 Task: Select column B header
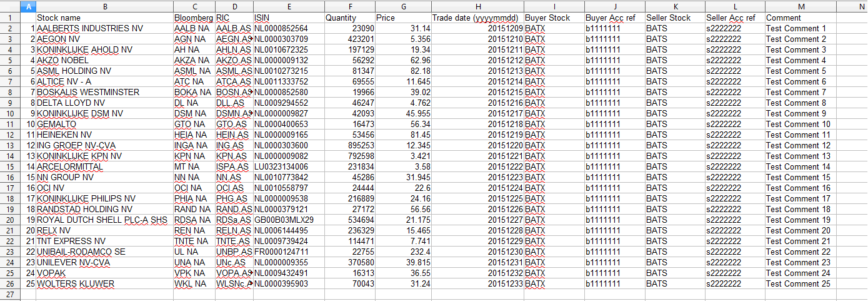tap(104, 6)
